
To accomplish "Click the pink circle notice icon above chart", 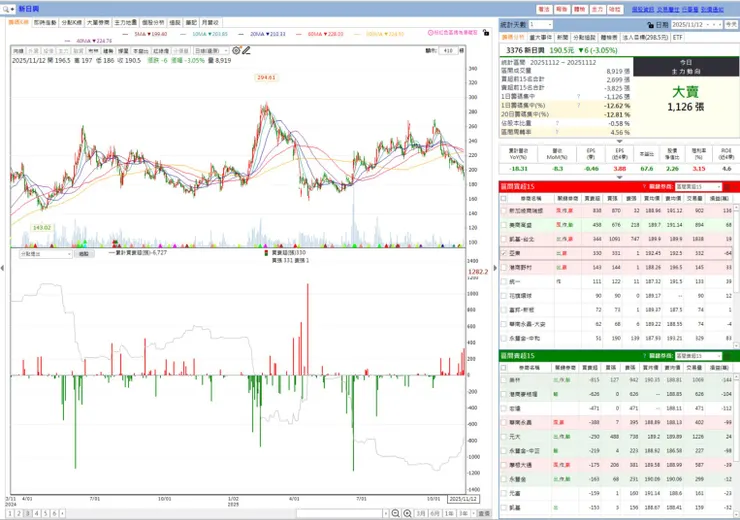I will (430, 33).
